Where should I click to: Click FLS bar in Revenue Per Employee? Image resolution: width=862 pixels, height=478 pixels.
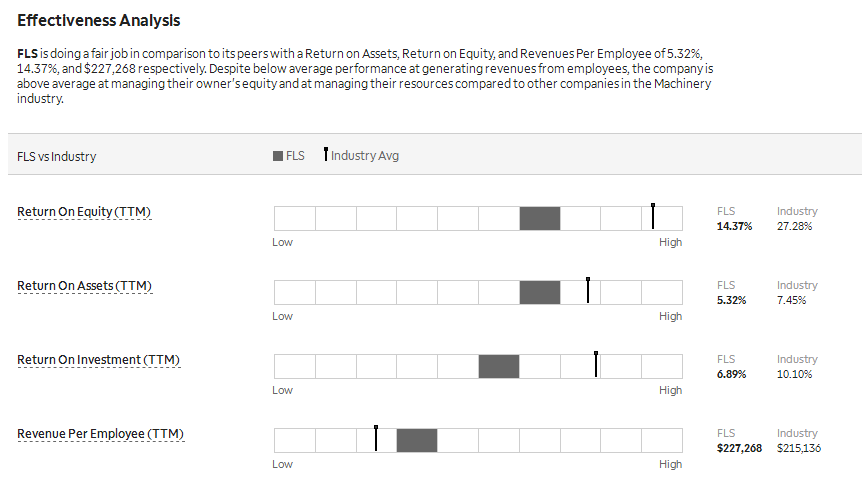pos(417,440)
